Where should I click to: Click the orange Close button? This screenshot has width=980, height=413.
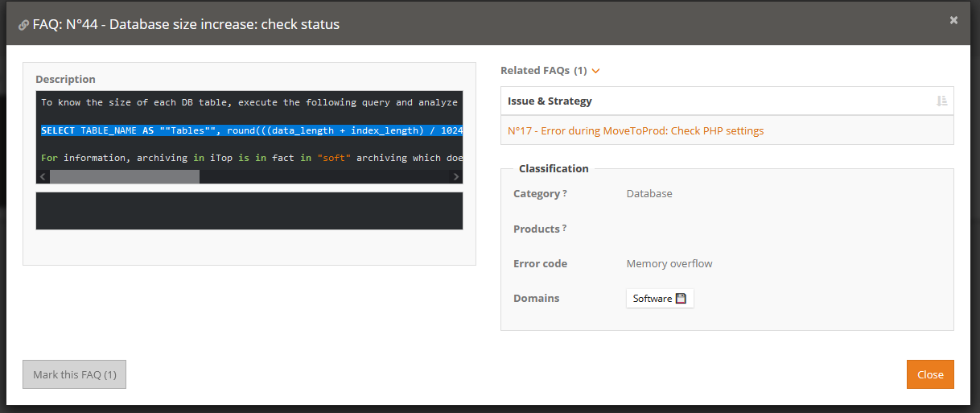(929, 374)
